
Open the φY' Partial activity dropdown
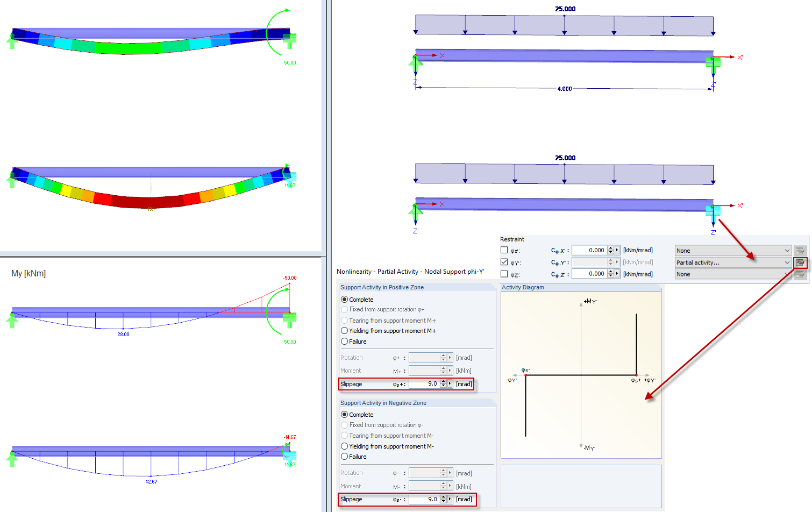tap(733, 262)
